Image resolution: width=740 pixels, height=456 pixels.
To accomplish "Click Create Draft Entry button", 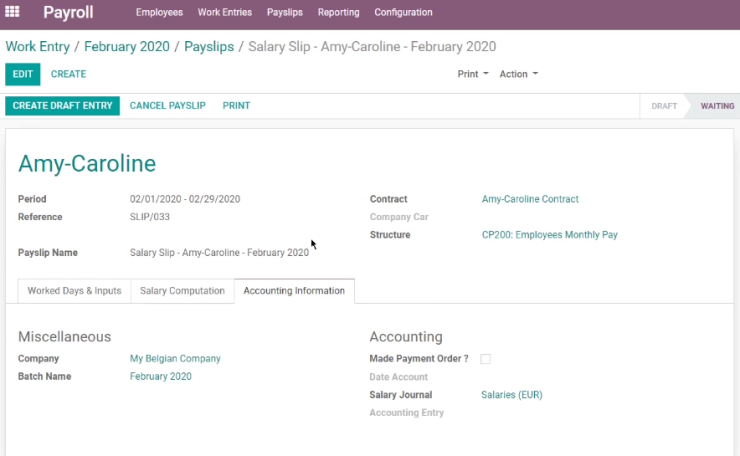I will point(62,106).
